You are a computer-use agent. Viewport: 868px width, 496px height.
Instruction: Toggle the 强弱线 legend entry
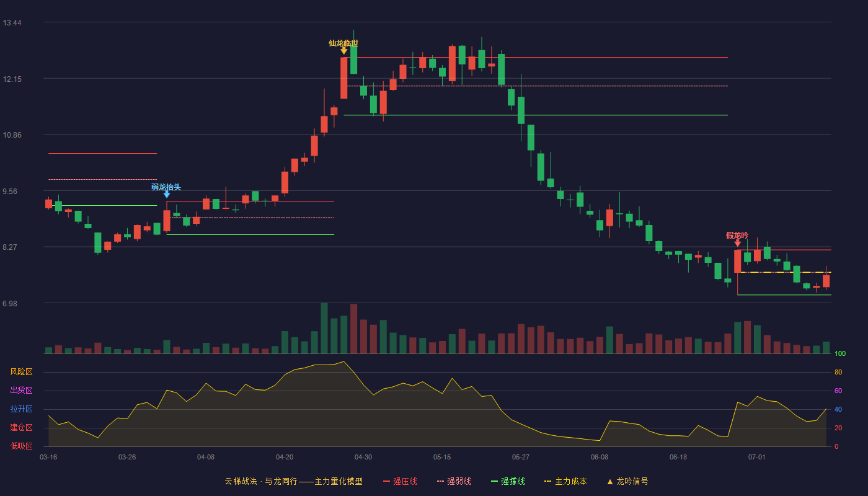[454, 481]
